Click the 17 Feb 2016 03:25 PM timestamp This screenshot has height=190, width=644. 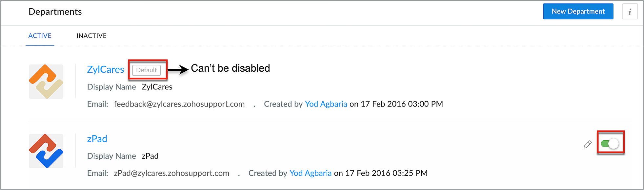(386, 173)
